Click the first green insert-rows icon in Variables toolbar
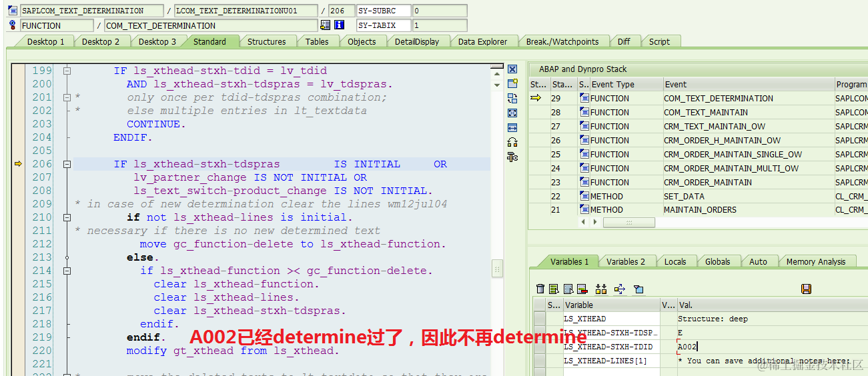The image size is (868, 376). (x=554, y=289)
